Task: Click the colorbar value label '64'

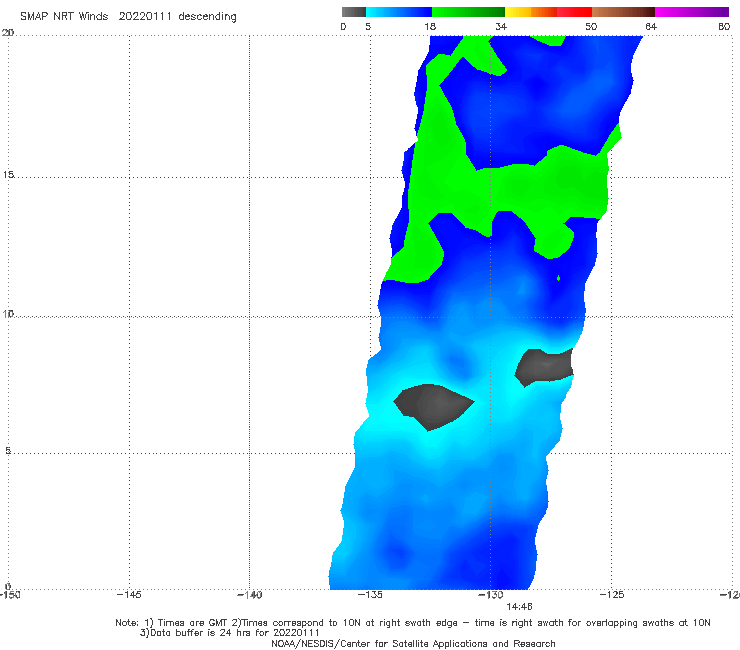Action: (651, 26)
